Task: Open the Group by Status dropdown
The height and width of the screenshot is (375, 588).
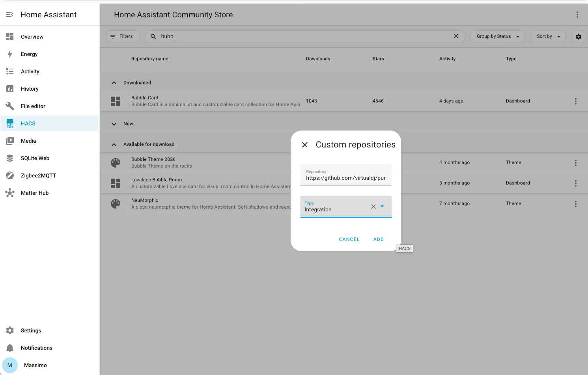Action: pos(498,37)
